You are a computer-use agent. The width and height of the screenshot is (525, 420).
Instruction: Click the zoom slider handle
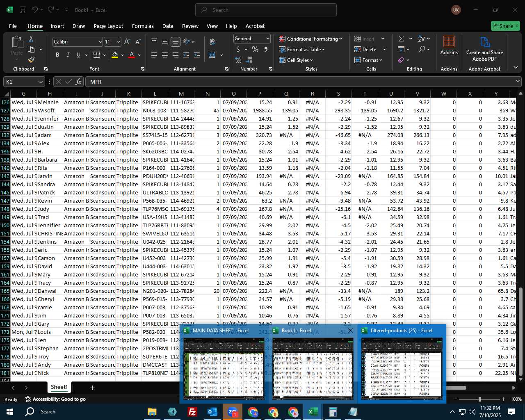click(479, 399)
